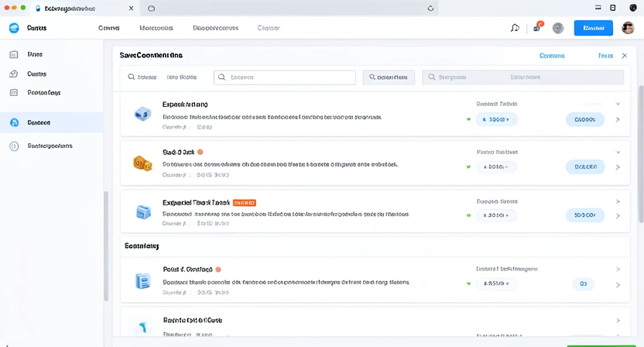Click light-blue pill button in blue cube row
This screenshot has height=347, width=644.
585,119
